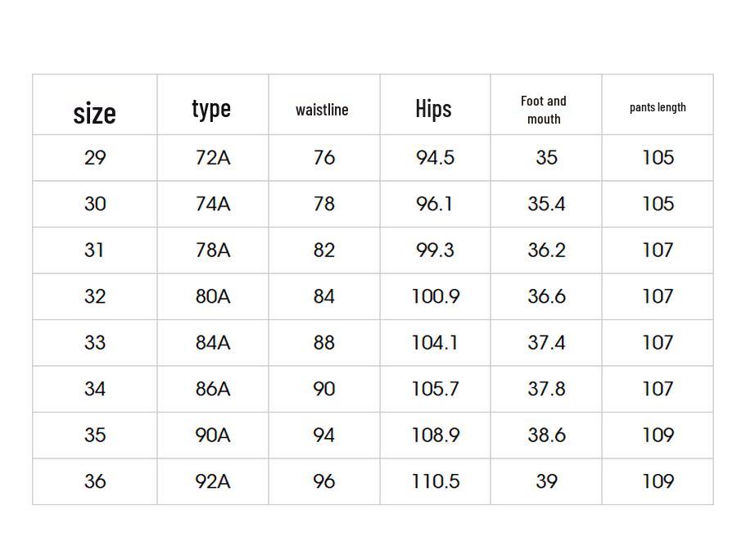Select the hips value 96.1
Screen dimensions: 746x560
point(435,204)
